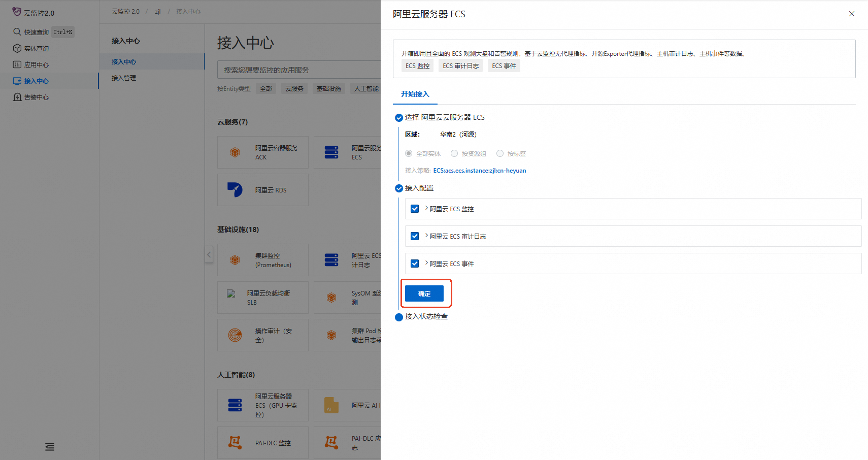
Task: Click the 云监控2.0 logo icon
Action: coord(17,12)
